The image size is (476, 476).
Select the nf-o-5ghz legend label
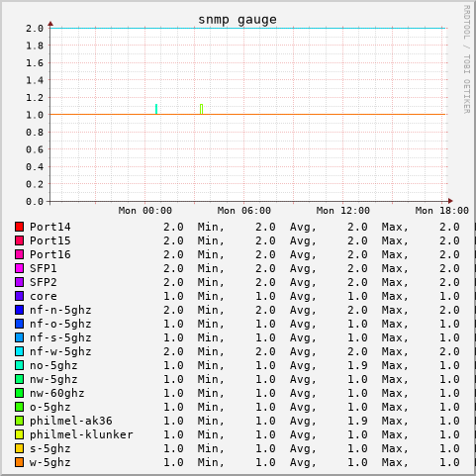[x=60, y=325]
